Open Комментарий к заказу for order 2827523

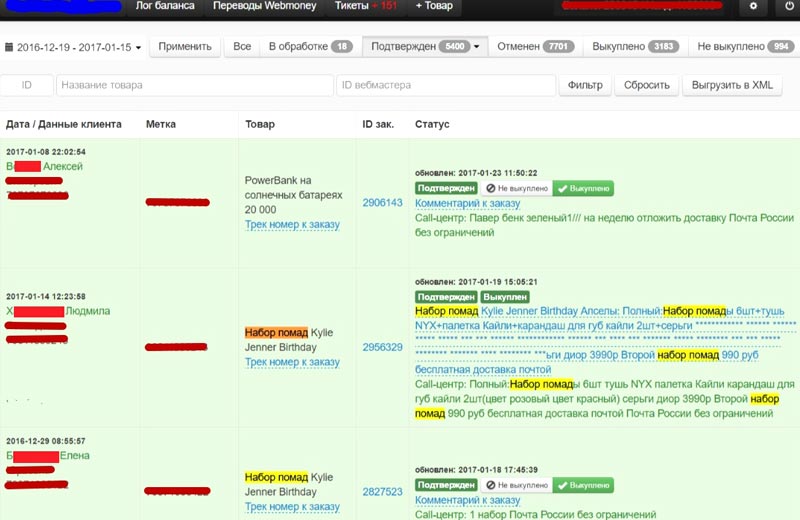coord(467,500)
